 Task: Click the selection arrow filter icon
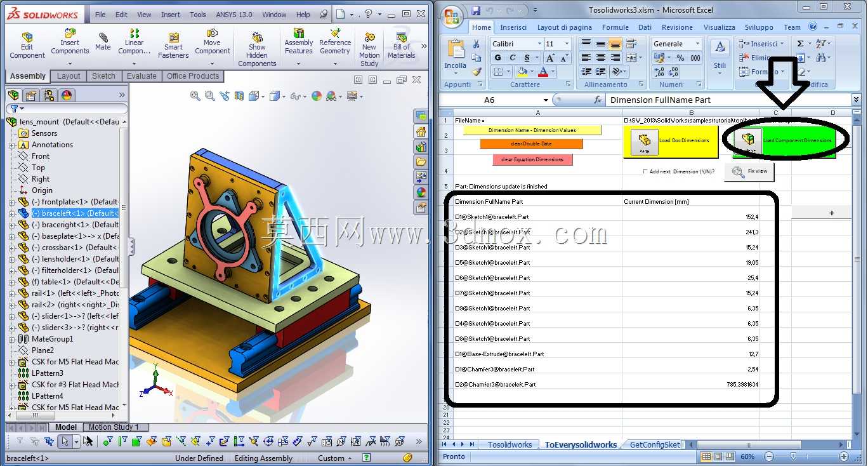tap(65, 441)
